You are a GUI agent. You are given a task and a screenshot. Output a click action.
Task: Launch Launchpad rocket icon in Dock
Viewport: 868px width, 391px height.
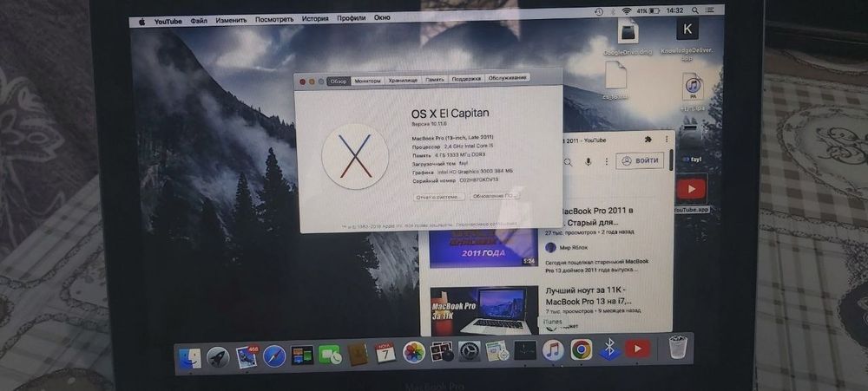[x=218, y=357]
